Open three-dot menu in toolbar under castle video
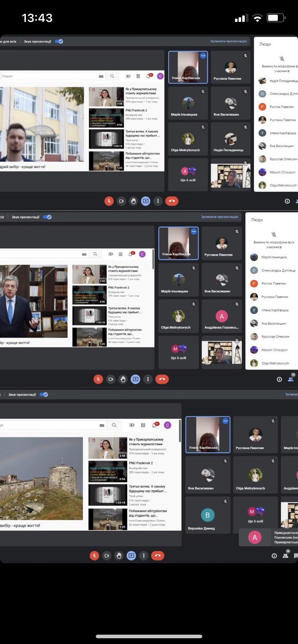This screenshot has width=298, height=644. 144,556
